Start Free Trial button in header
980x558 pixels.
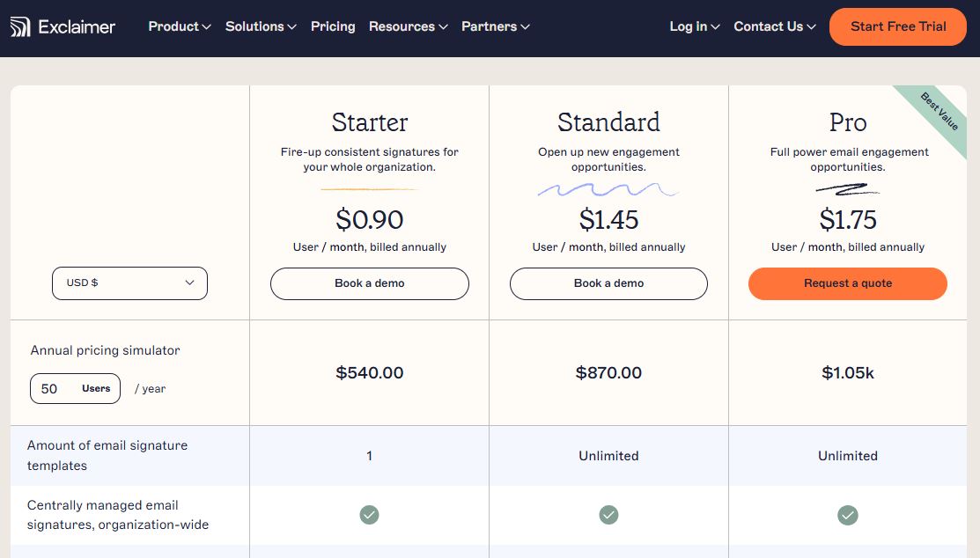[x=898, y=27]
